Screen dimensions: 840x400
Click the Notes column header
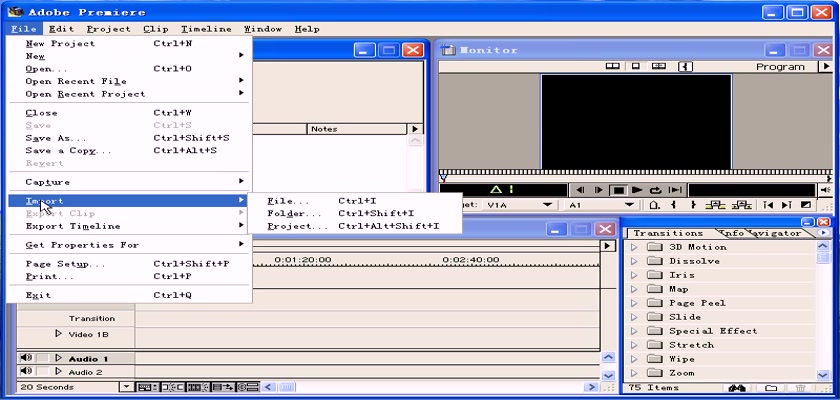click(x=357, y=129)
